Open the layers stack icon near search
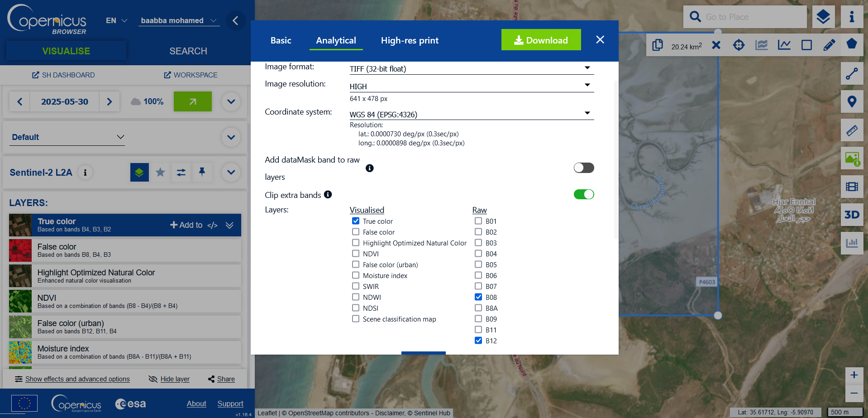This screenshot has width=868, height=418. pos(823,17)
